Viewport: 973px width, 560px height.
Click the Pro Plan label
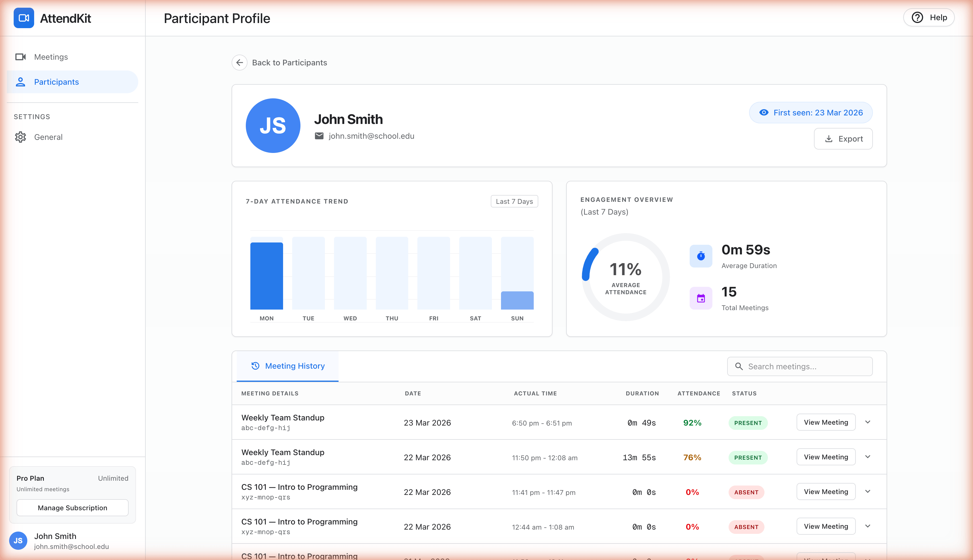click(30, 478)
